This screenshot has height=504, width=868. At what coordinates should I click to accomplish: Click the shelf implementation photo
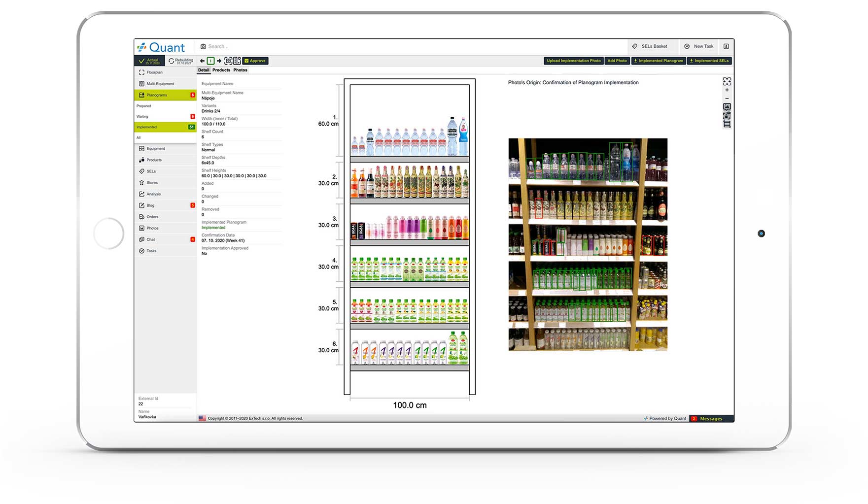tap(588, 244)
